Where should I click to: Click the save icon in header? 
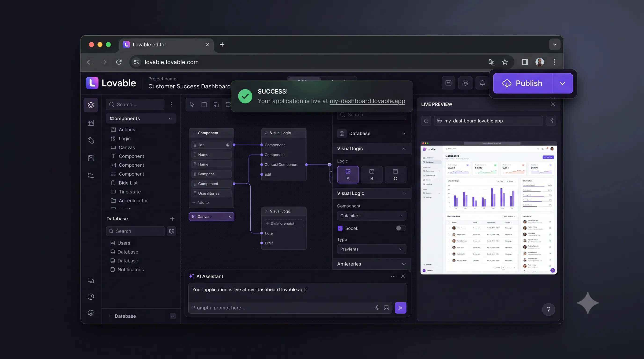pyautogui.click(x=449, y=83)
